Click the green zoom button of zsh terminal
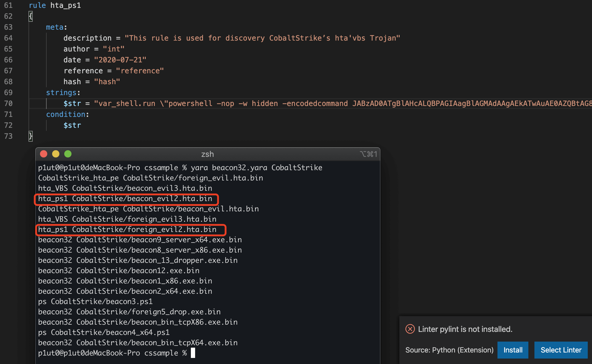Image resolution: width=592 pixels, height=364 pixels. pos(68,154)
